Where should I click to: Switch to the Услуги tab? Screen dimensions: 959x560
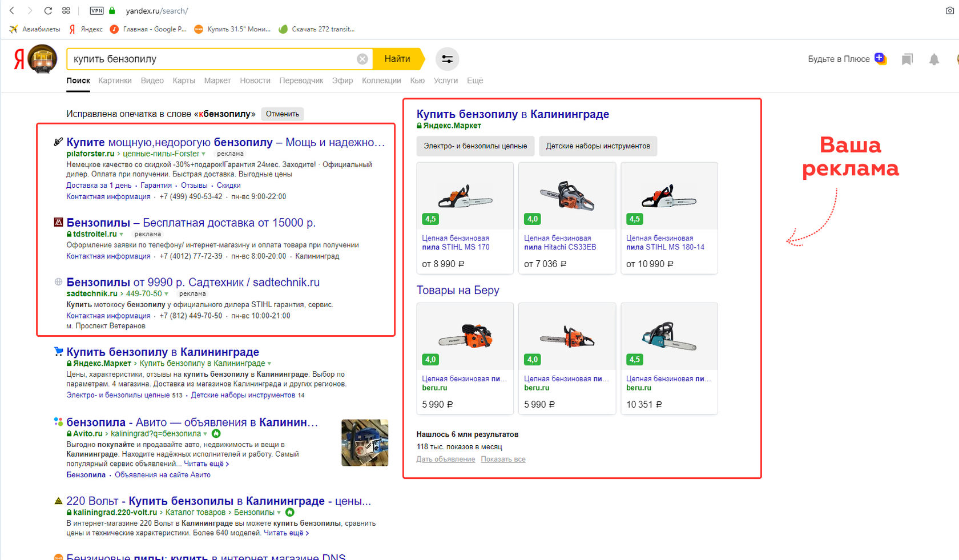[446, 80]
